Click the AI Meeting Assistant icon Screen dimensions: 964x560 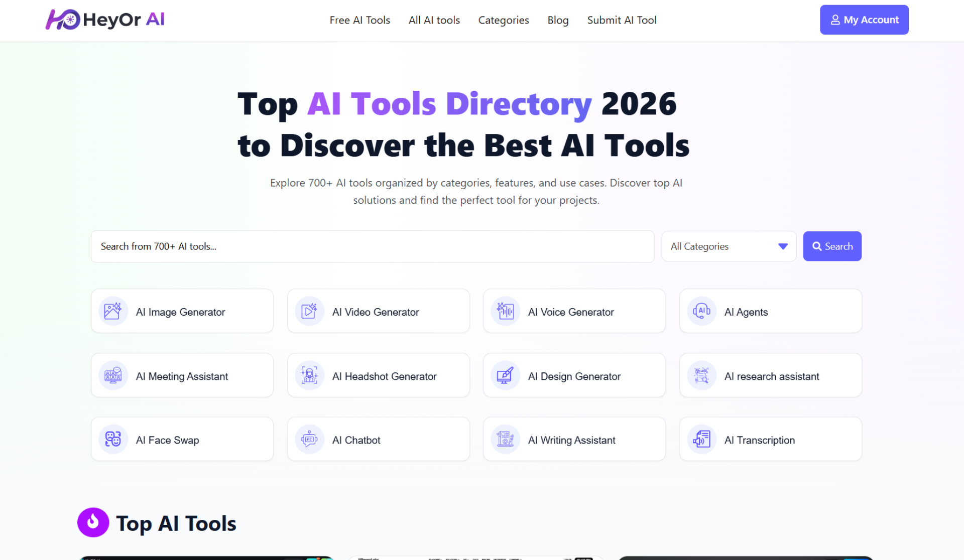[x=113, y=375]
